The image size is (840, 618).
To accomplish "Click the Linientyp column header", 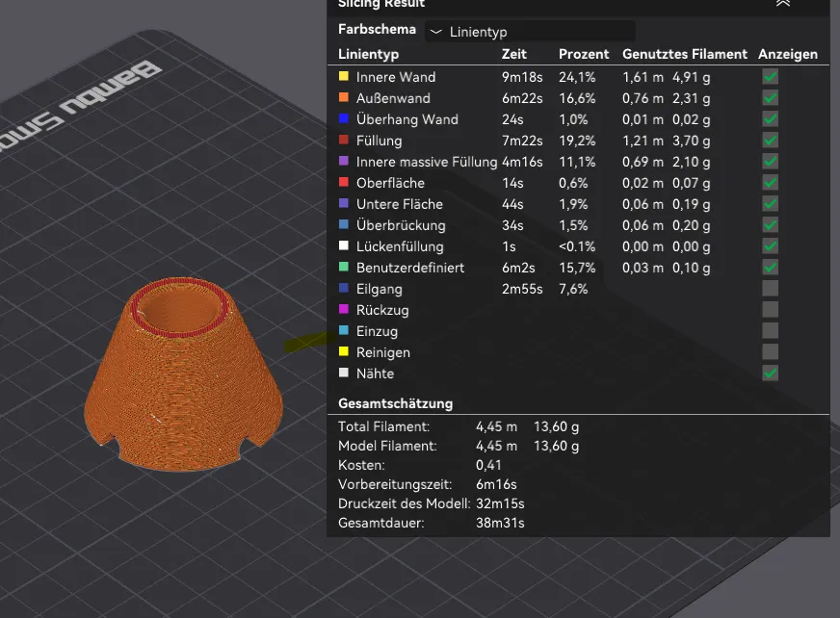I will pyautogui.click(x=369, y=54).
